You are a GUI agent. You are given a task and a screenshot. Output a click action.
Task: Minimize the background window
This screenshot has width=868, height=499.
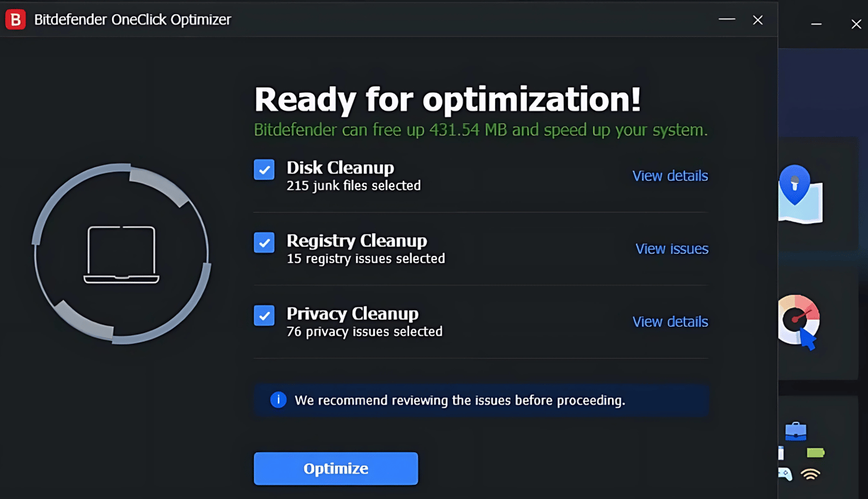pos(816,24)
